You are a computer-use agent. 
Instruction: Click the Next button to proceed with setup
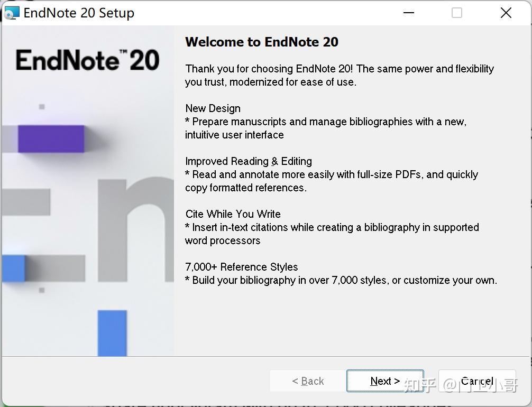click(384, 381)
